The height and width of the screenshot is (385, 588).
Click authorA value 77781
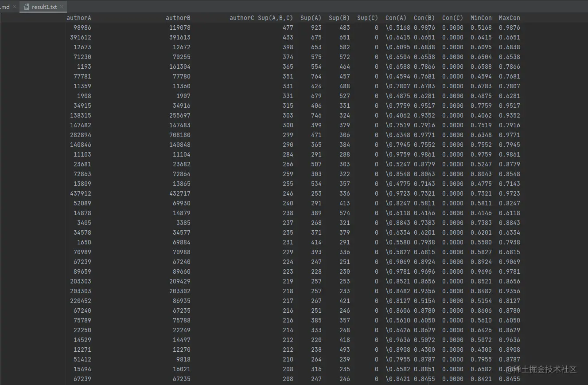point(82,76)
